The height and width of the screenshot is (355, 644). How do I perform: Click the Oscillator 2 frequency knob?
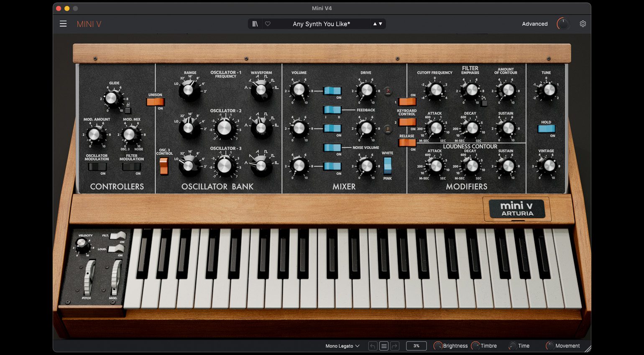pos(225,128)
